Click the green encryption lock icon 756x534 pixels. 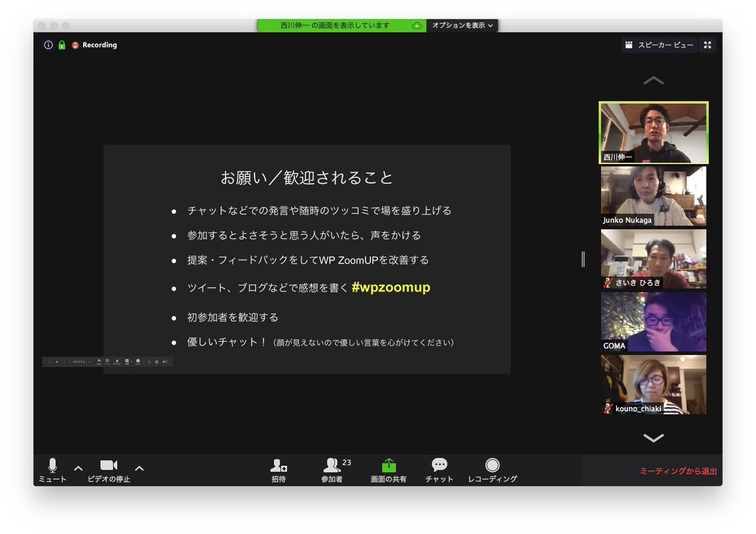point(62,45)
